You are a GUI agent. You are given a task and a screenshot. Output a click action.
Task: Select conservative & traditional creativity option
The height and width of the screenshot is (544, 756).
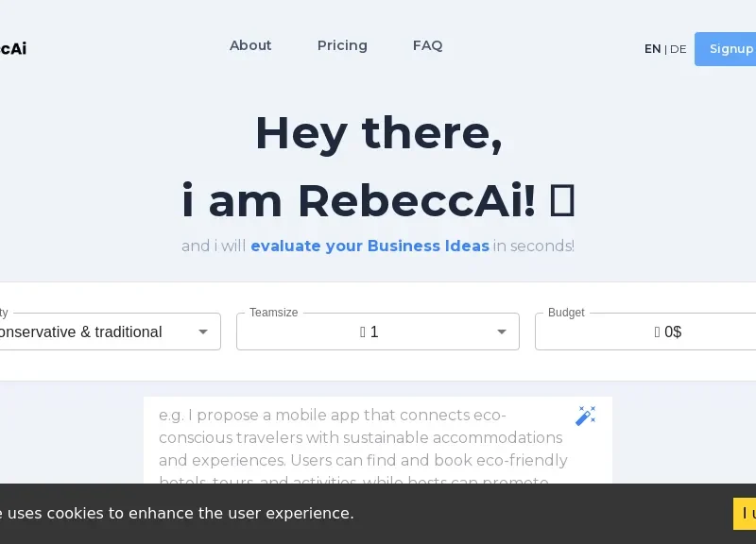80,331
